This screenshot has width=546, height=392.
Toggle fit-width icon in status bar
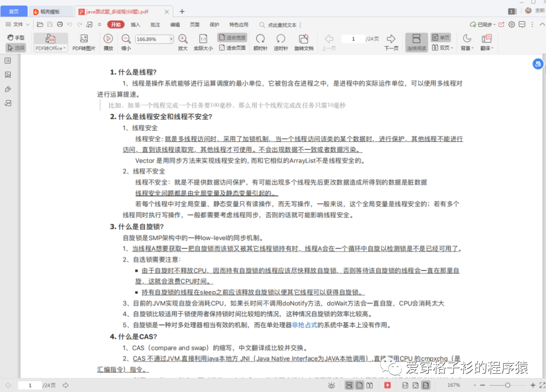click(426, 385)
